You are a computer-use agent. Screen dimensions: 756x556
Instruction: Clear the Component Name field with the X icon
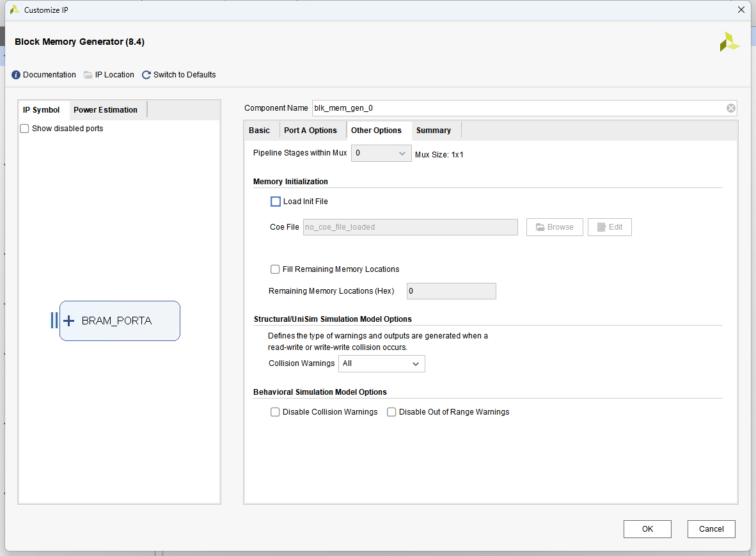click(x=731, y=108)
